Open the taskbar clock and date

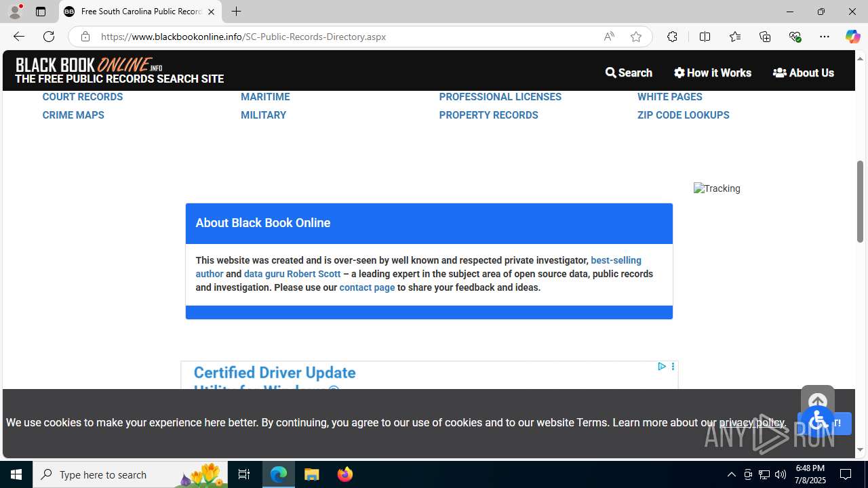[x=810, y=474]
